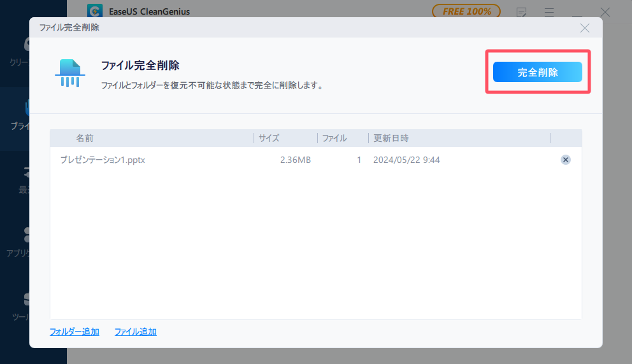The height and width of the screenshot is (364, 632).
Task: Open the hamburger menu in title bar
Action: [549, 12]
